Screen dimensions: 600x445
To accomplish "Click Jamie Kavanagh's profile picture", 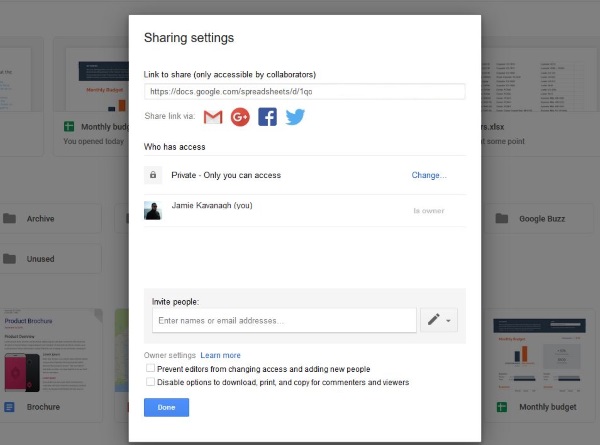I will click(x=153, y=211).
